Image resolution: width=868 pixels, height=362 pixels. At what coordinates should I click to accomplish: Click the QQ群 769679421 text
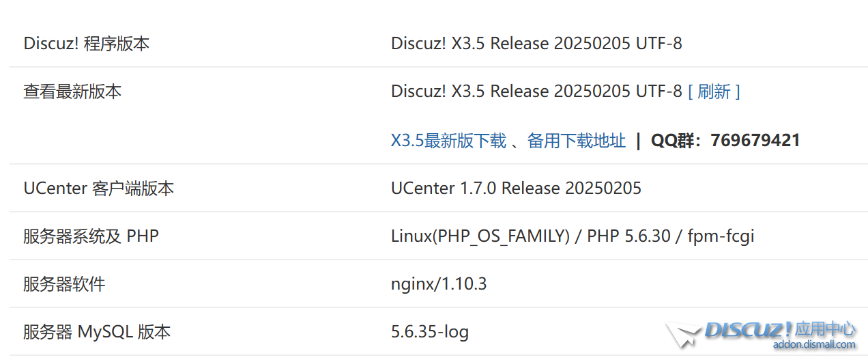tap(725, 141)
